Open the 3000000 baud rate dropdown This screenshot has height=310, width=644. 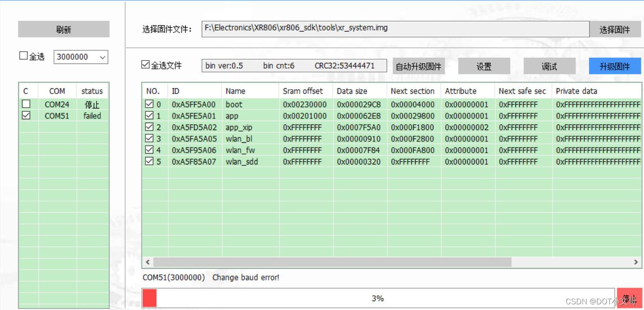click(x=81, y=57)
